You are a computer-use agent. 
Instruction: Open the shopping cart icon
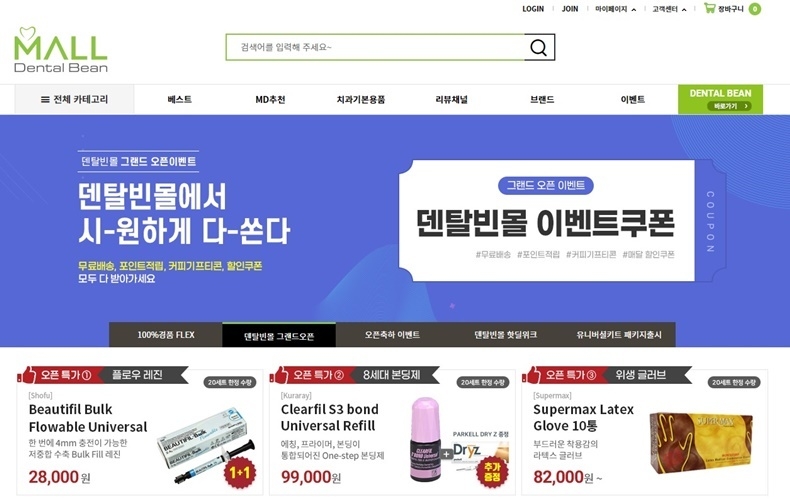pyautogui.click(x=709, y=8)
